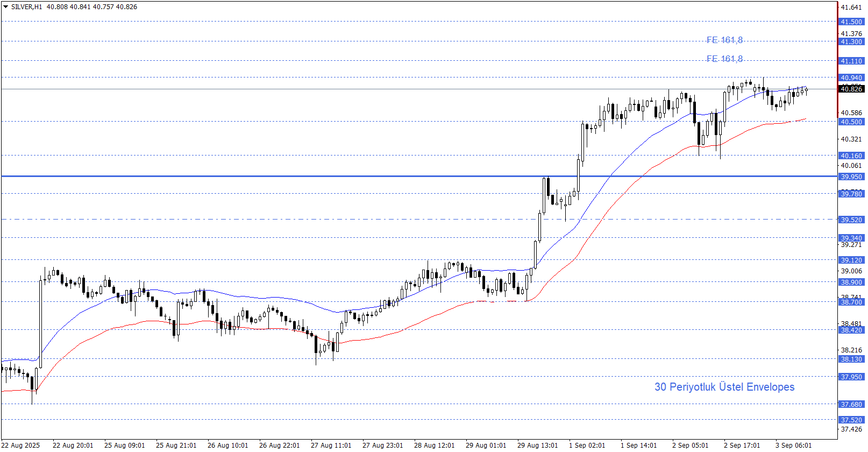Click the 1 Sep 02:01 time label
The height and width of the screenshot is (452, 868).
point(587,446)
